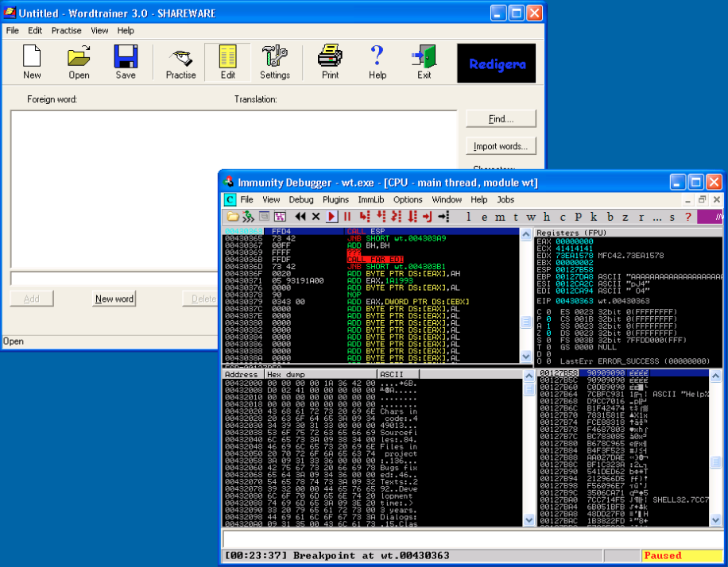Open the log window with the 'l' button
This screenshot has width=728, height=567.
coord(468,217)
